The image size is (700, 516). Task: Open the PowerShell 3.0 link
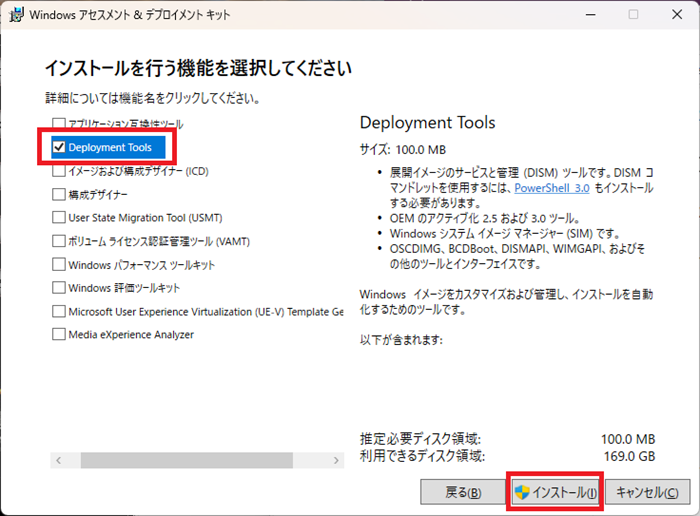point(552,187)
